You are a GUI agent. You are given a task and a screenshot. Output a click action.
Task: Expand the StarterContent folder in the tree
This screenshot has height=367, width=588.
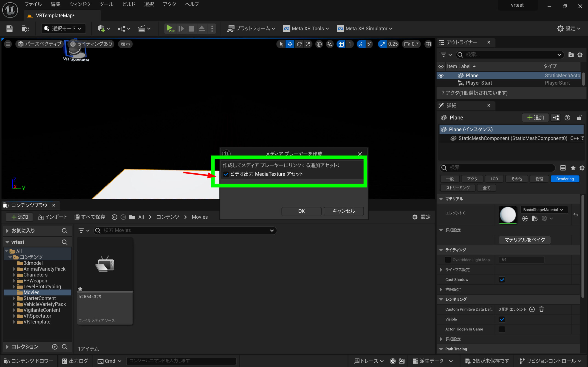(14, 298)
